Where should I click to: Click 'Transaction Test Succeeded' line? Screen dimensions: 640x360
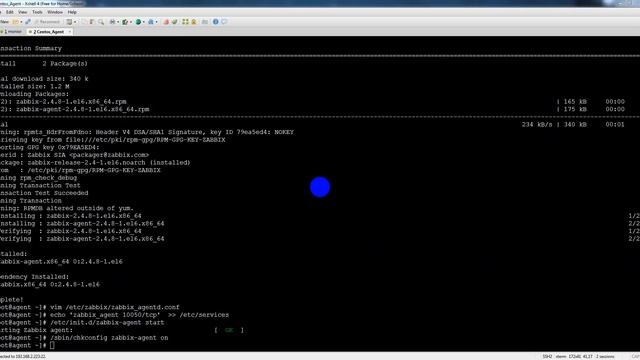point(44,193)
